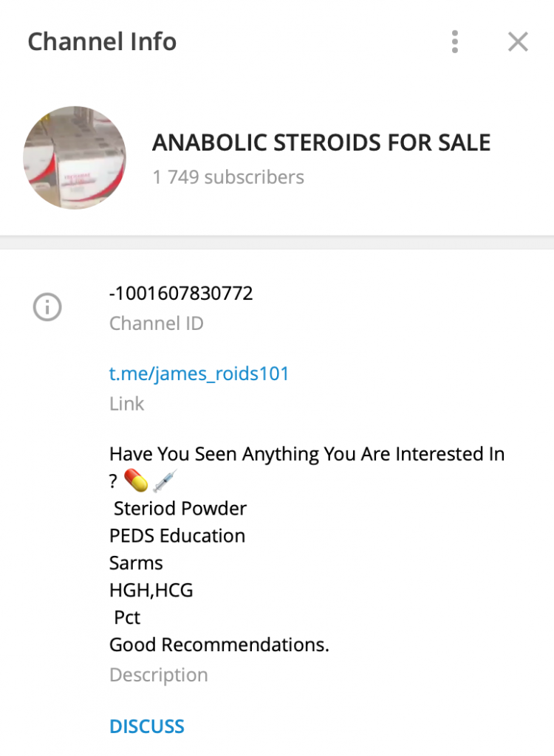This screenshot has width=554, height=756.
Task: Close the Channel Info panel
Action: pyautogui.click(x=518, y=41)
